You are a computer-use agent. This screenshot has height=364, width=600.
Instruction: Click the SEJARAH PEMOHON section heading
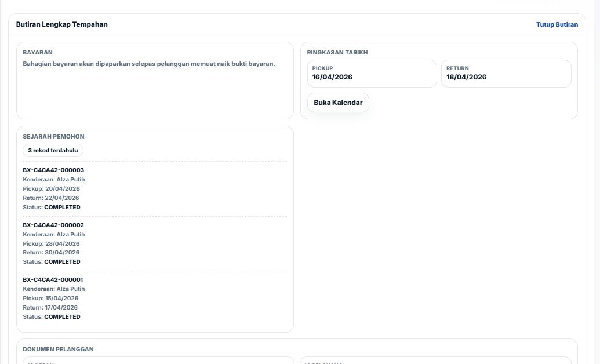[x=53, y=137]
